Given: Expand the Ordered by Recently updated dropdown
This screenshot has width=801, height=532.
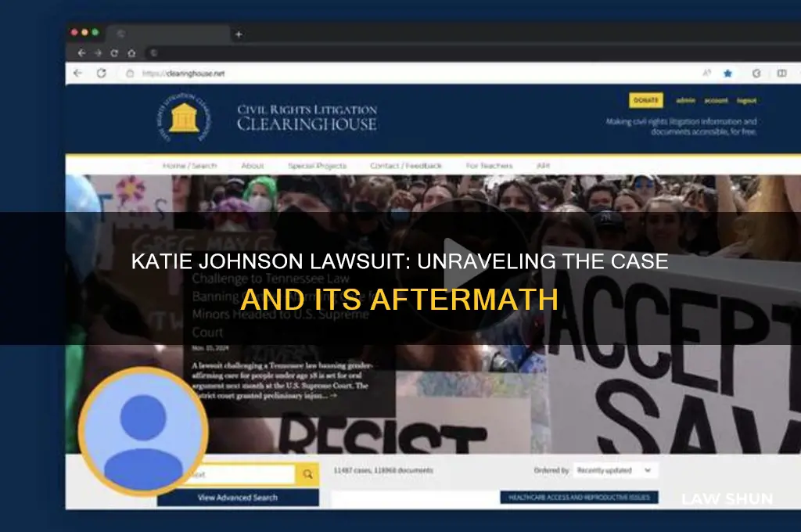Looking at the screenshot, I should coord(615,470).
